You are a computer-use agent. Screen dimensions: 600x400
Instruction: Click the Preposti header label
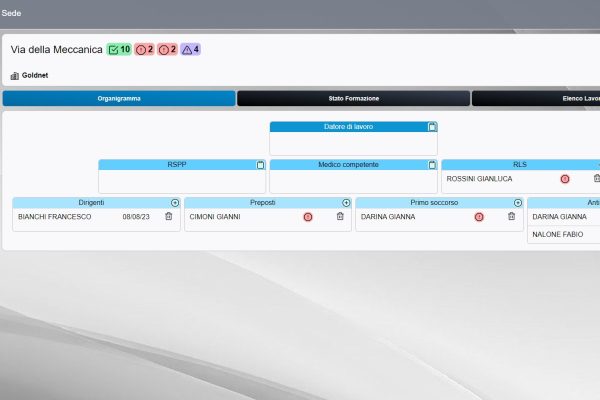pyautogui.click(x=262, y=202)
